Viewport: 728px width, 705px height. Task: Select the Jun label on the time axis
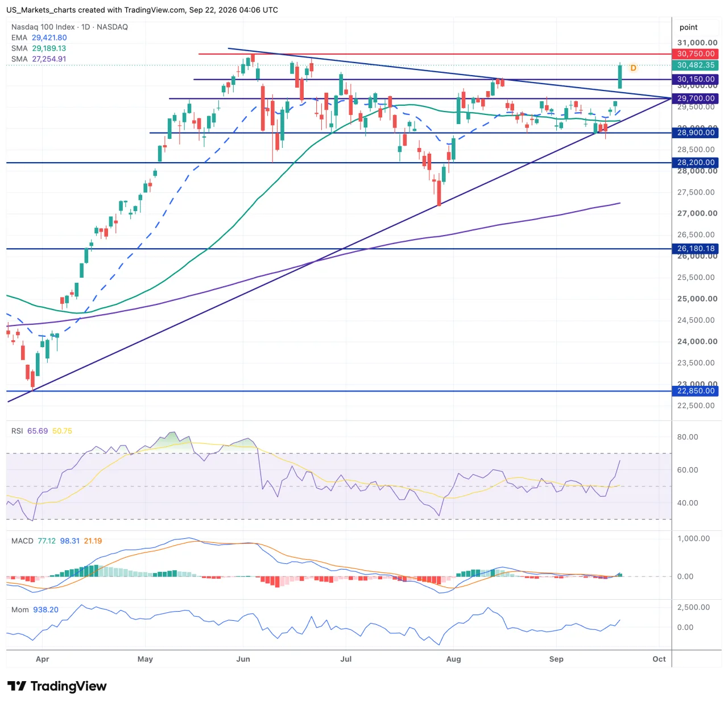243,659
